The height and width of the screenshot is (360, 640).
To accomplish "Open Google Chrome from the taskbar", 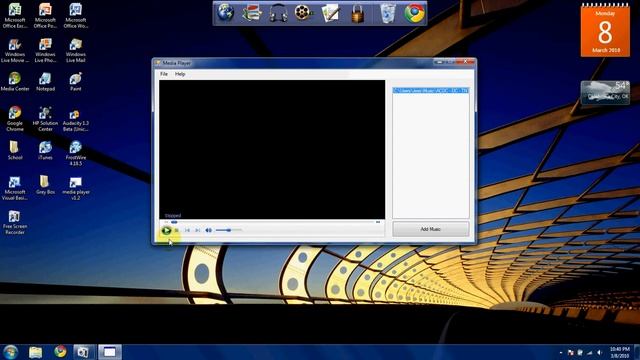I will 60,351.
